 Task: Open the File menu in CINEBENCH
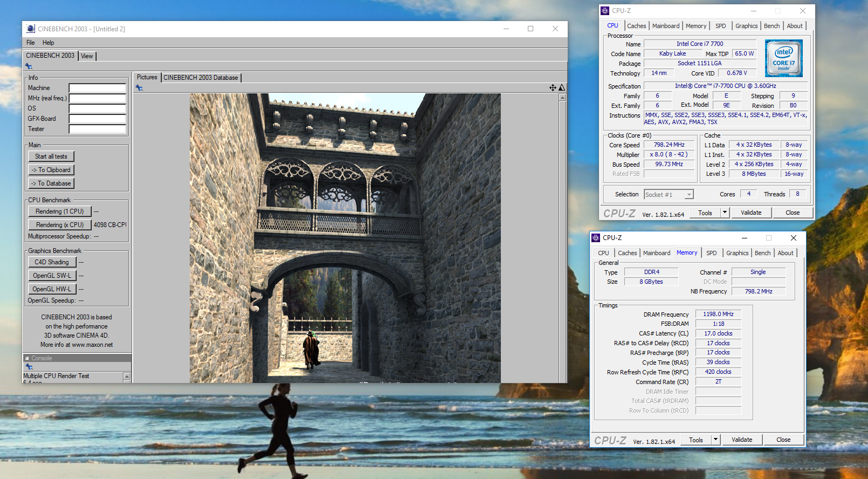30,43
